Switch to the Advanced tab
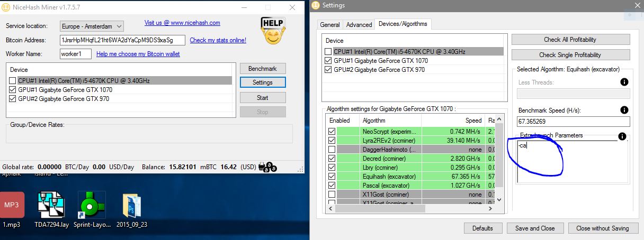This screenshot has width=644, height=240. pos(359,25)
